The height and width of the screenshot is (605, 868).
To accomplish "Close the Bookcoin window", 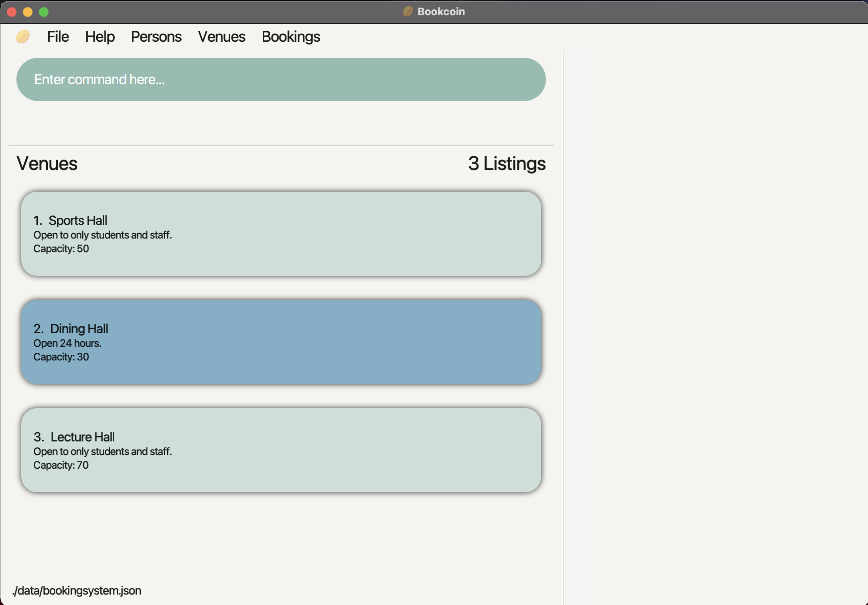I will tap(12, 12).
